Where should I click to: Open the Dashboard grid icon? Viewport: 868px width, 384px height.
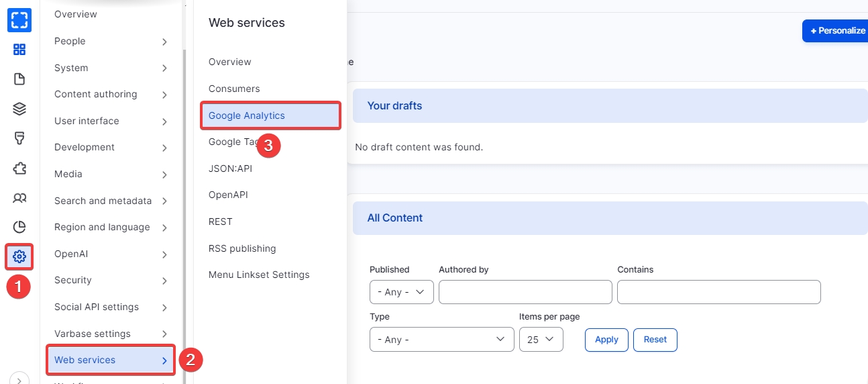pyautogui.click(x=19, y=50)
